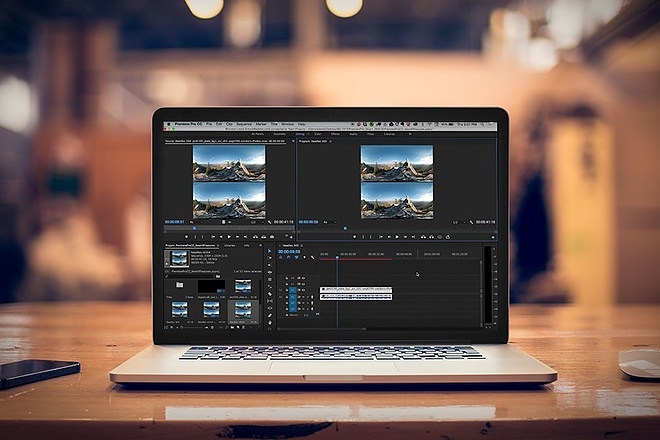Open Program monitor playback resolution dropdown

(x=458, y=222)
